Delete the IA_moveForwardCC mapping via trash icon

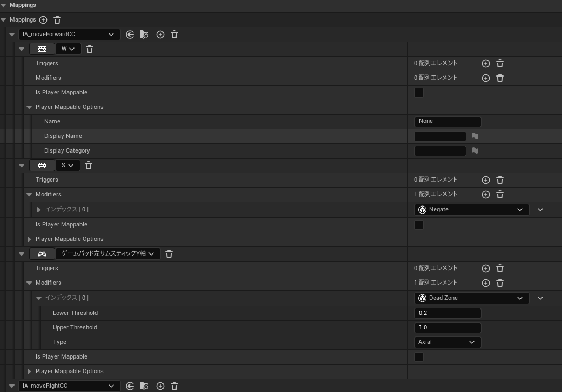(174, 34)
